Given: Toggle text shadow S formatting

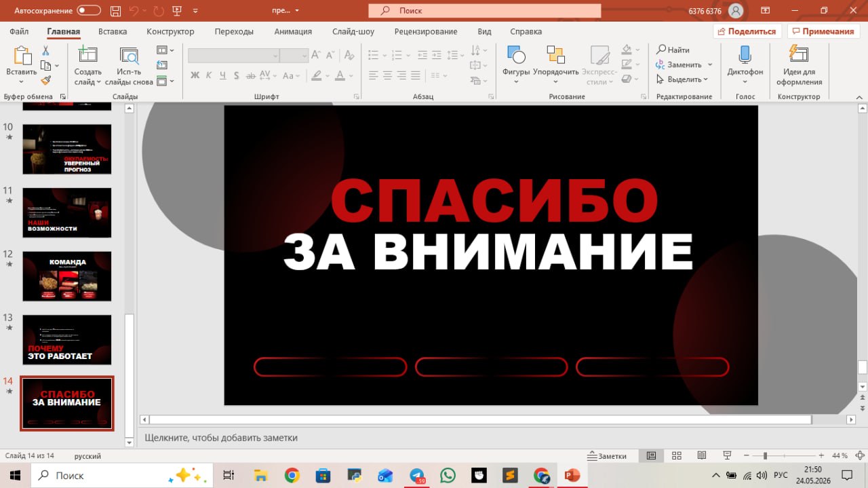Looking at the screenshot, I should point(236,75).
